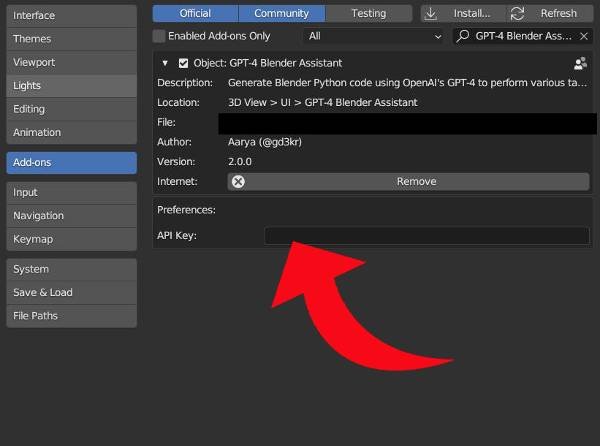This screenshot has width=600, height=446.
Task: Go to the File Paths section
Action: click(71, 316)
